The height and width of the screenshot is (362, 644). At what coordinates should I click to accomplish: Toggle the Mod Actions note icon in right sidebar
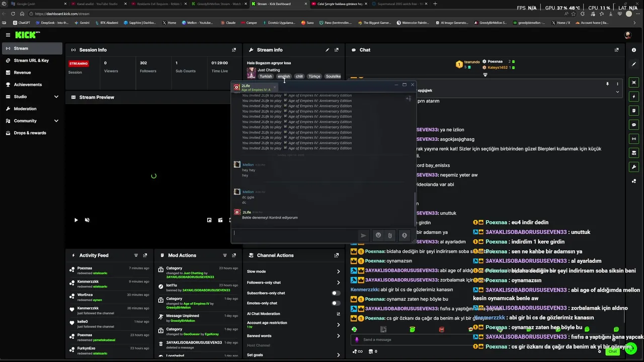(634, 111)
